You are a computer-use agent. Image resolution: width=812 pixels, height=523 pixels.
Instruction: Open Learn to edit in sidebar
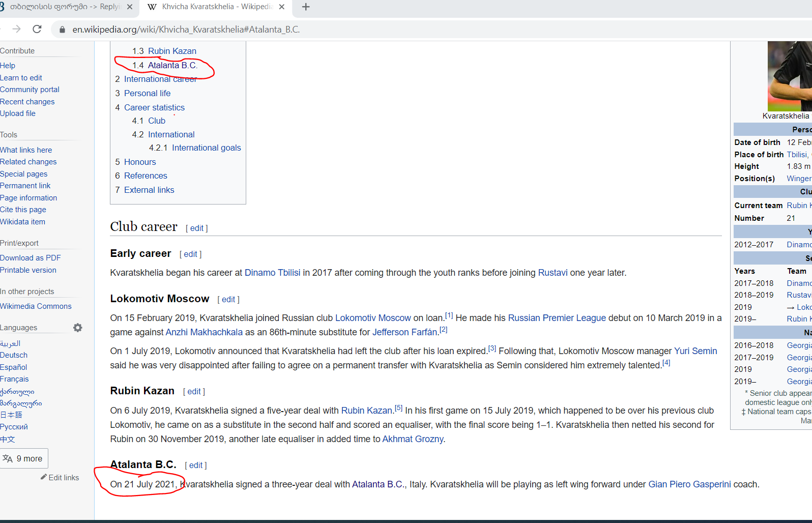pyautogui.click(x=21, y=78)
